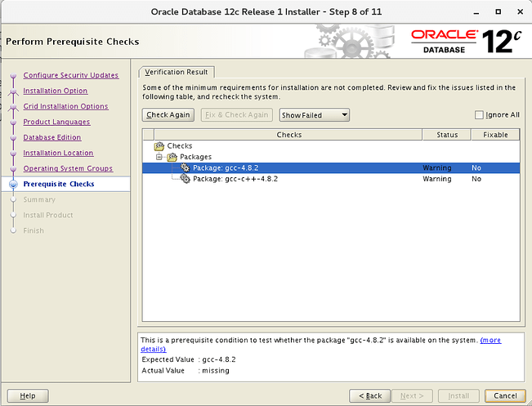Viewport: 532px width, 406px height.
Task: Go to previous step with Back button
Action: pyautogui.click(x=370, y=396)
